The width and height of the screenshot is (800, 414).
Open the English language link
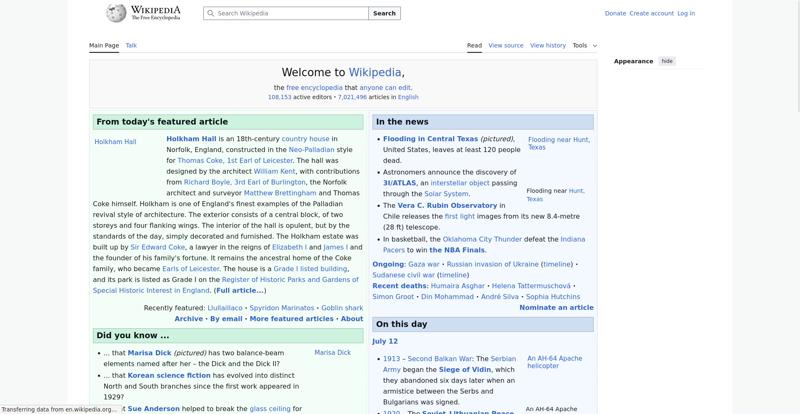(x=408, y=97)
